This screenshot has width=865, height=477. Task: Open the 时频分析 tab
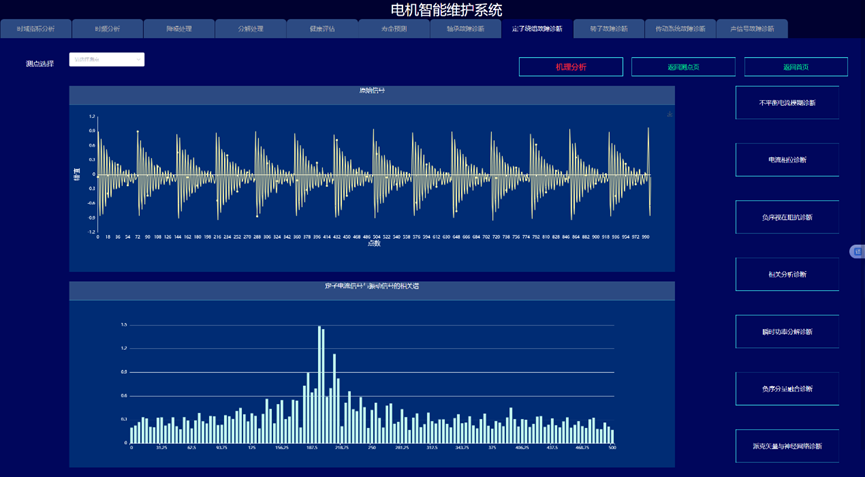click(x=107, y=29)
